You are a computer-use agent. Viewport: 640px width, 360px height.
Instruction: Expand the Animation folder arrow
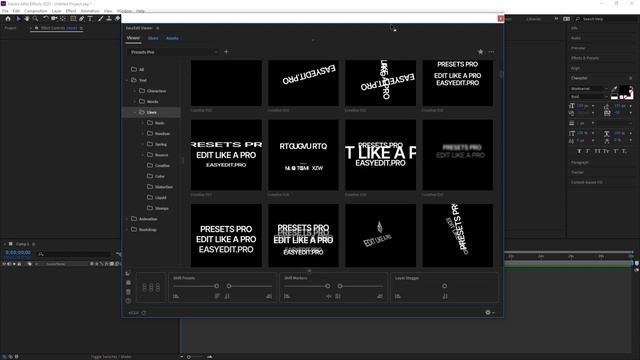pos(127,219)
